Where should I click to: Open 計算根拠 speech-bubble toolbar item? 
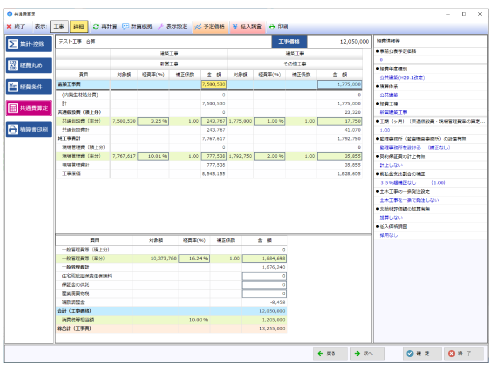point(137,27)
